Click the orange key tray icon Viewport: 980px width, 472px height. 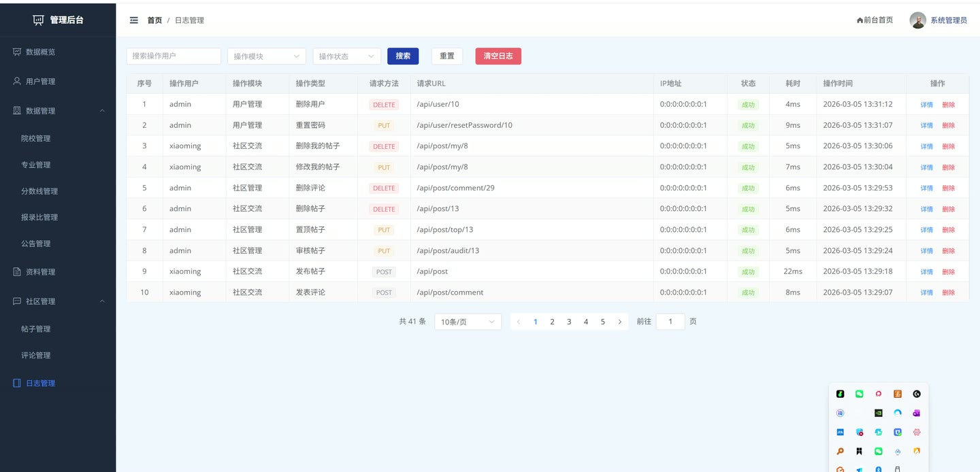[840, 451]
